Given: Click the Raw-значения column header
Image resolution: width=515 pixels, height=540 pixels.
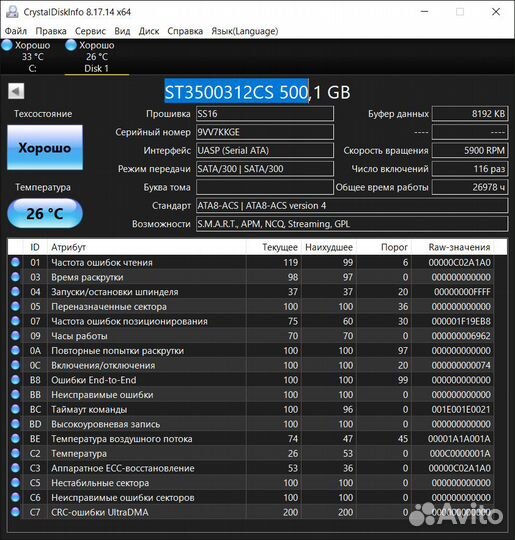Looking at the screenshot, I should tap(453, 247).
